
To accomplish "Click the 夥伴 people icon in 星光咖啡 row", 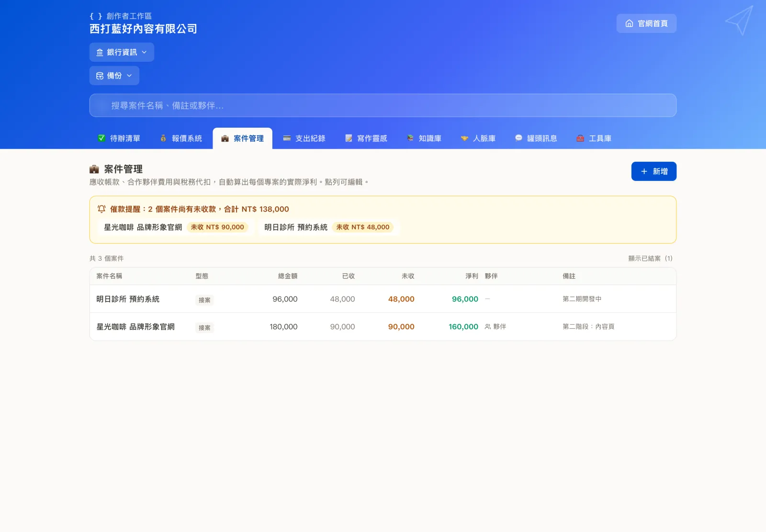I will pyautogui.click(x=488, y=327).
